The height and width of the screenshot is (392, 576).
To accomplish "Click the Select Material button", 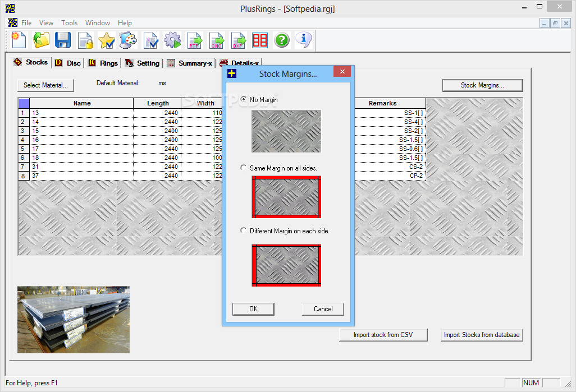I will (45, 85).
